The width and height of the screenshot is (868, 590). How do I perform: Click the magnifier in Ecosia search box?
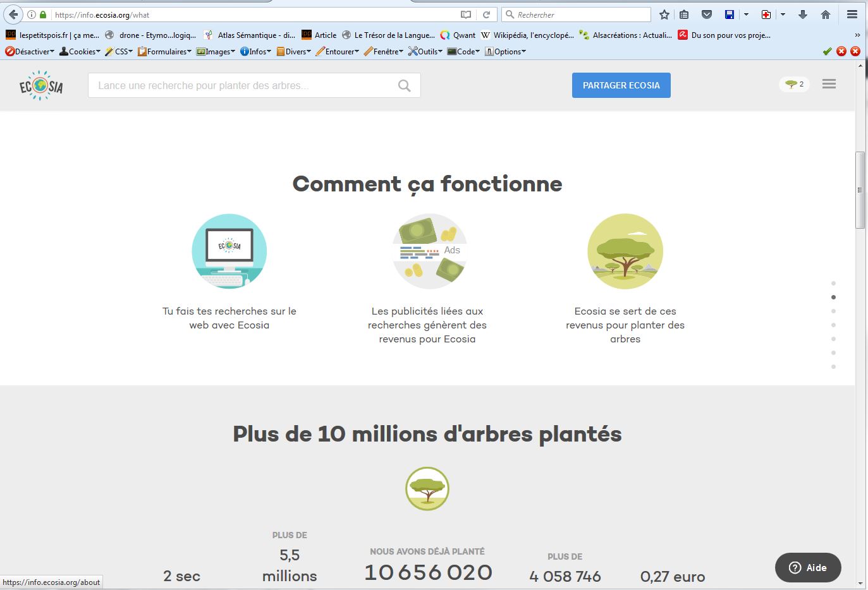[405, 86]
